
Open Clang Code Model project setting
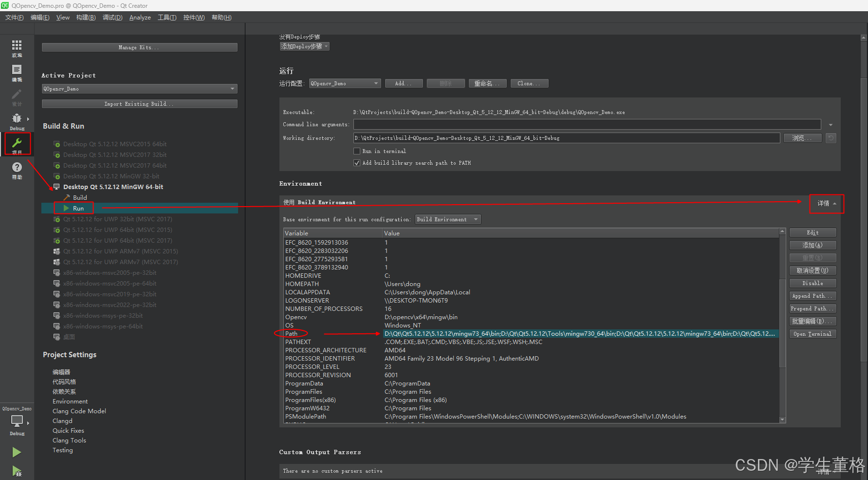click(x=79, y=411)
